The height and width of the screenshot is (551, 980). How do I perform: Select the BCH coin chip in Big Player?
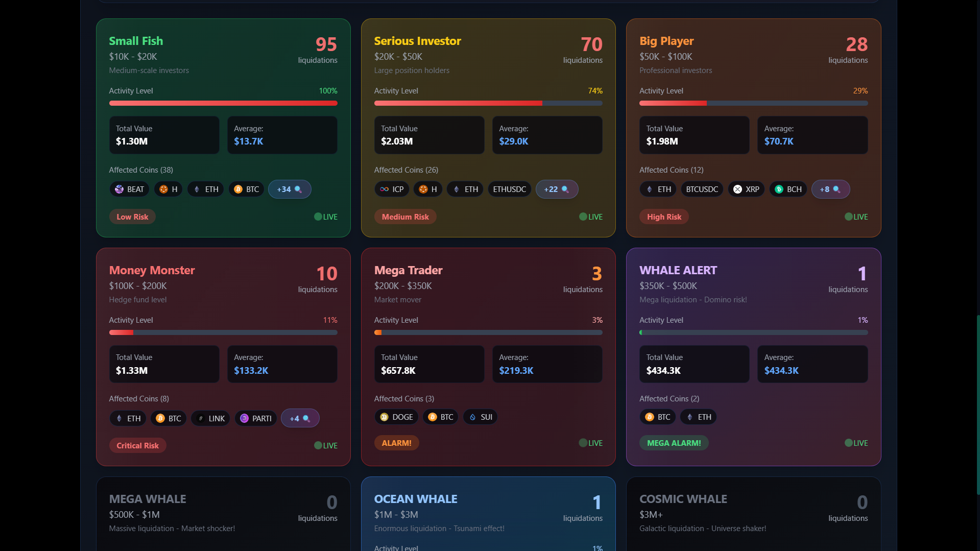[788, 189]
